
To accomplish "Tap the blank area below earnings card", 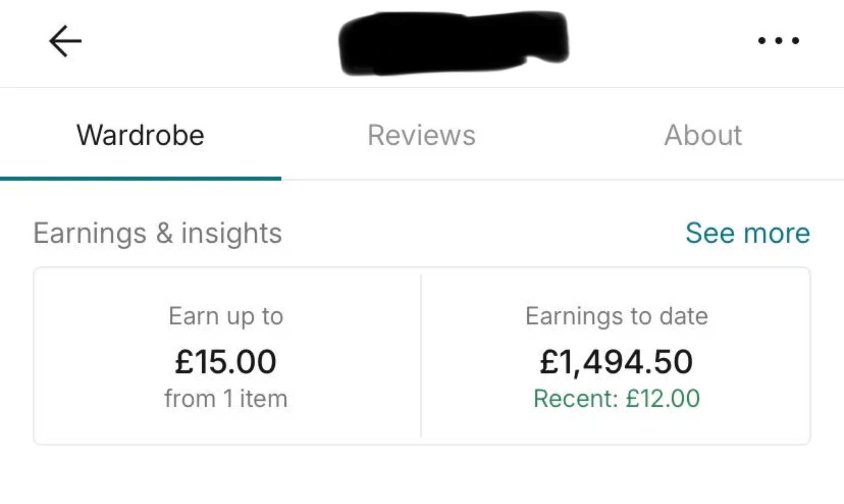I will (x=422, y=477).
